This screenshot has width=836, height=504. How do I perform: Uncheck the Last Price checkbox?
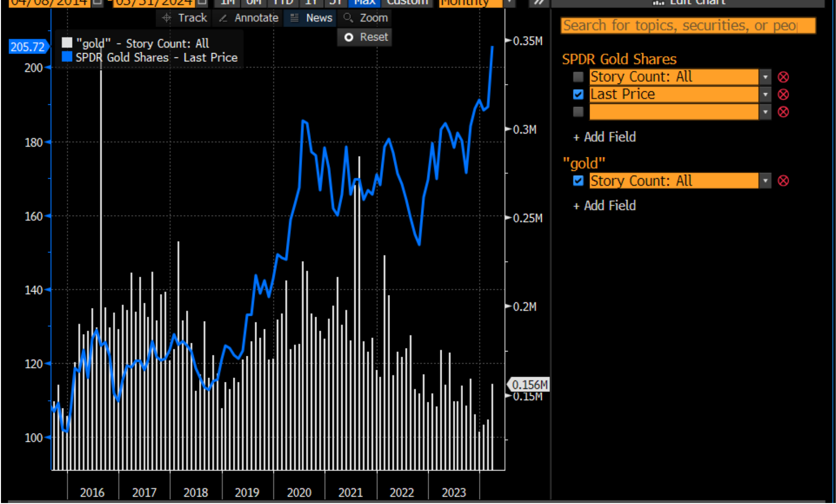(x=578, y=95)
